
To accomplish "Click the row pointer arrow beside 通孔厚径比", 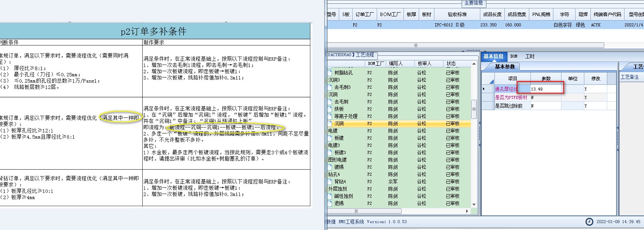I will [484, 89].
